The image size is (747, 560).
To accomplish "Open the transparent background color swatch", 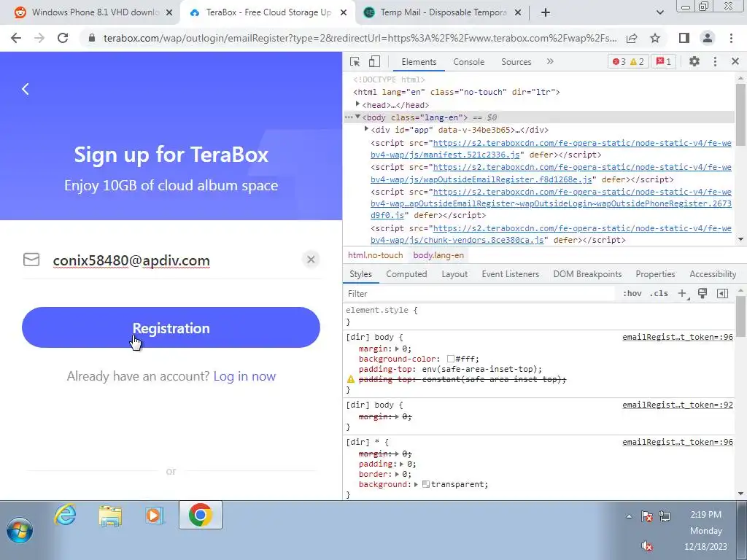I will (x=426, y=484).
